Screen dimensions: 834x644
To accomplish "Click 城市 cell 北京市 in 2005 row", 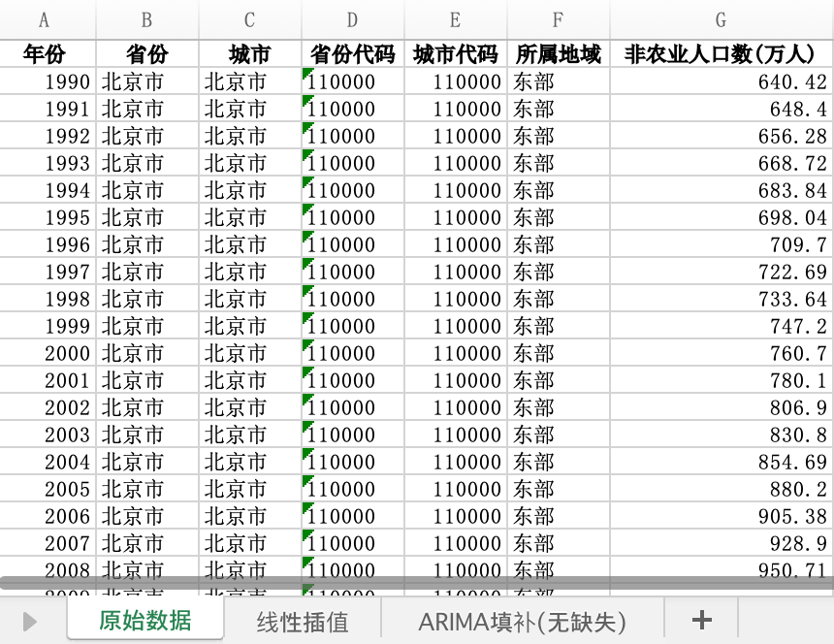I will tap(250, 488).
